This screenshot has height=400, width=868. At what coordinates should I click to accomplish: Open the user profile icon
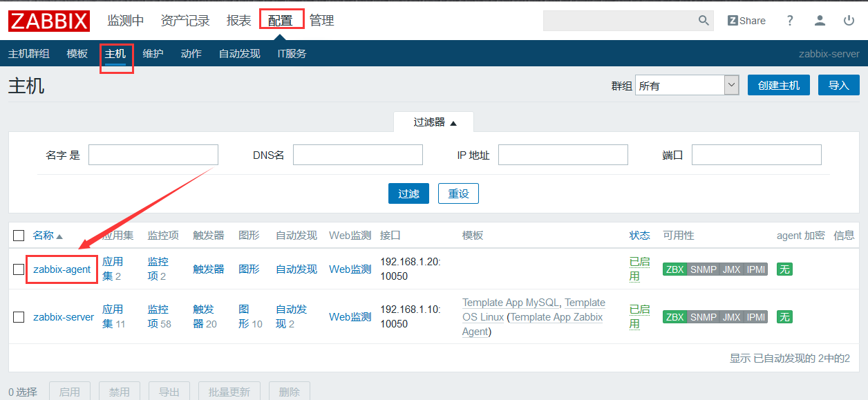pos(820,21)
